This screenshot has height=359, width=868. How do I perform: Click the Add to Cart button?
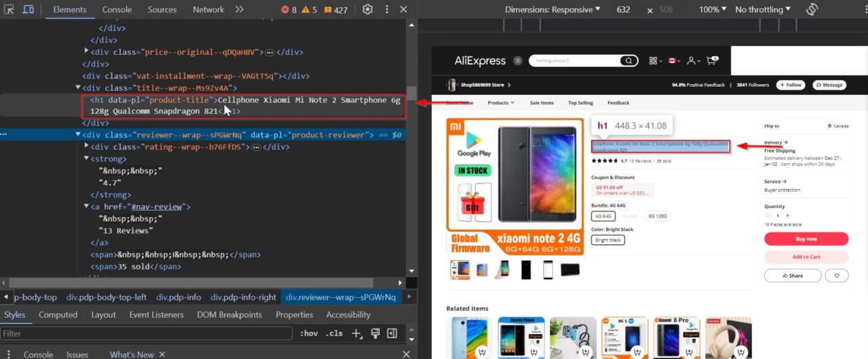tap(806, 257)
